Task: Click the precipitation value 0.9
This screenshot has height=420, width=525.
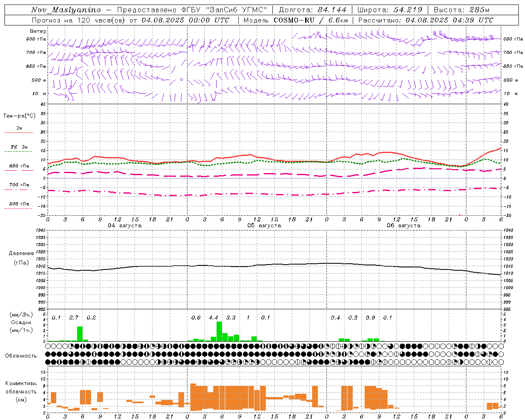Action: click(370, 317)
